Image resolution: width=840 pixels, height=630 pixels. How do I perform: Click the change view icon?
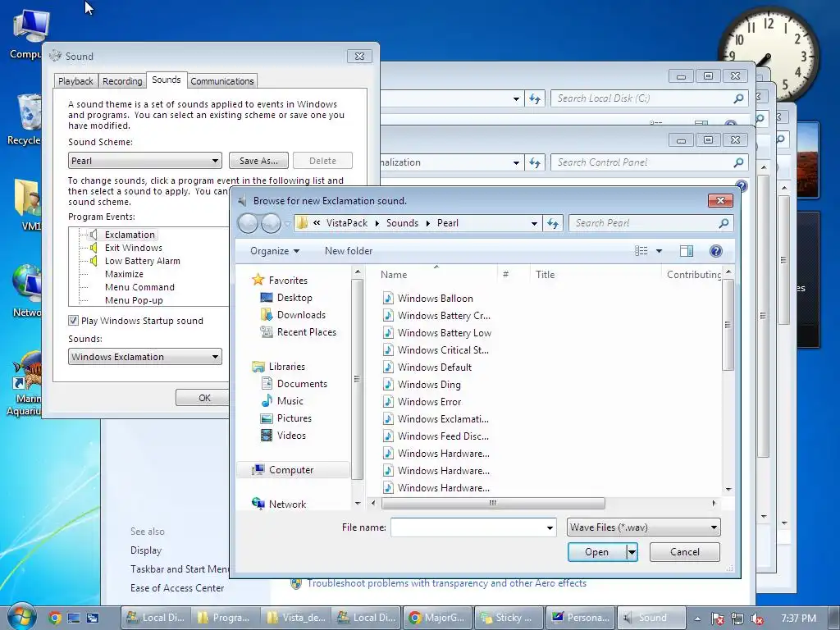(641, 251)
